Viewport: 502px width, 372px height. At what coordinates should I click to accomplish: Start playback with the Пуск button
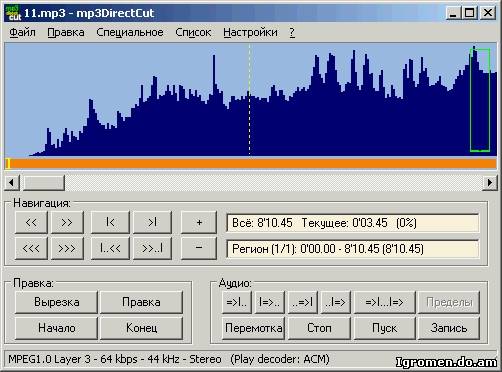[x=384, y=328]
